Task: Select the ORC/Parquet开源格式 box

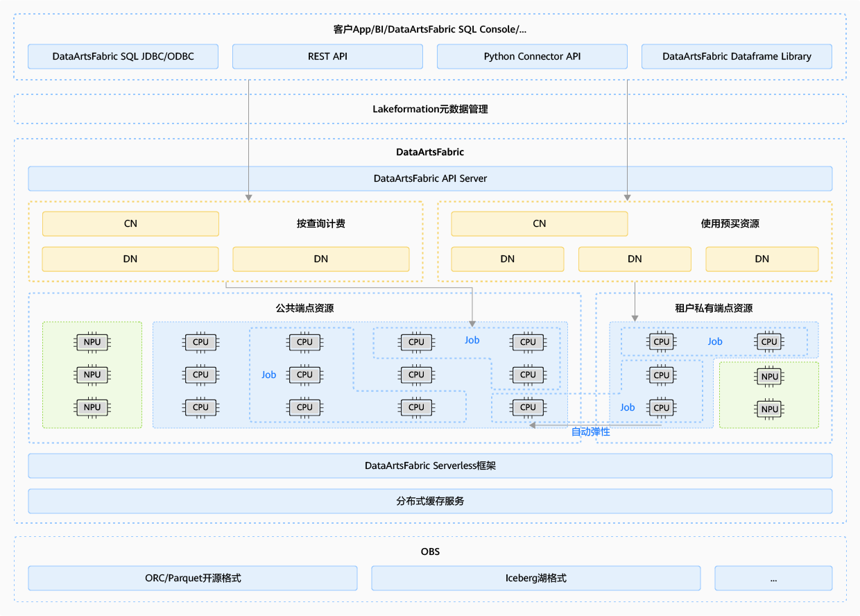Action: pyautogui.click(x=193, y=578)
